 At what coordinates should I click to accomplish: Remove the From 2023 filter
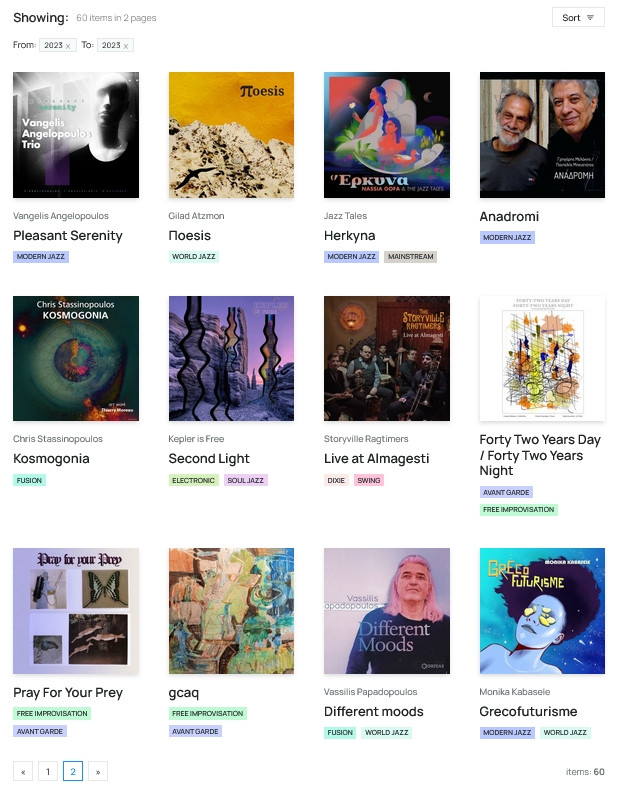tap(68, 46)
